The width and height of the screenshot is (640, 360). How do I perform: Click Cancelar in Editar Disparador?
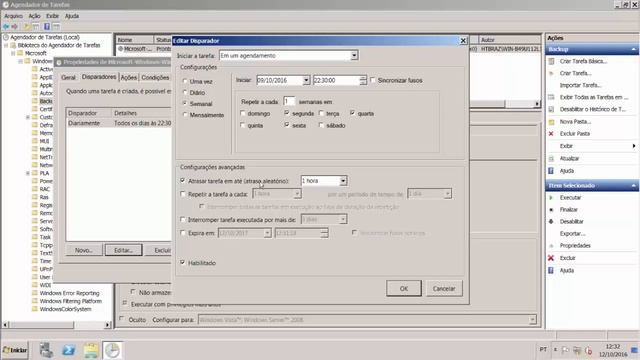[444, 288]
